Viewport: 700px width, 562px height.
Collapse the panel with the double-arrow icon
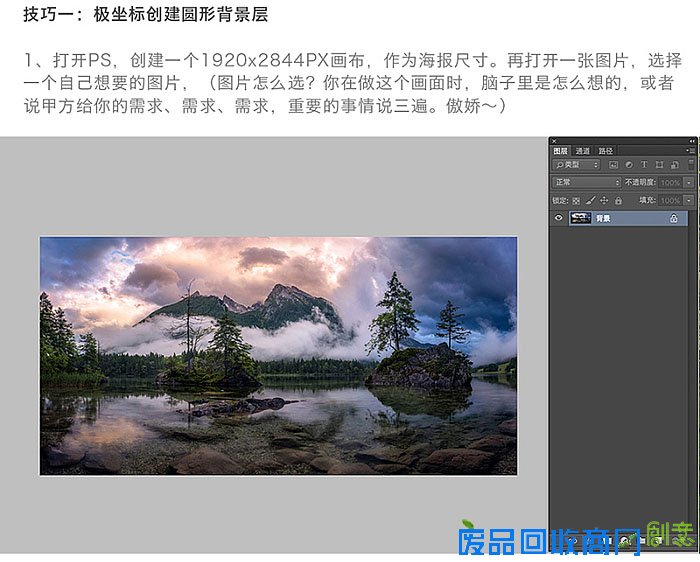(x=692, y=141)
